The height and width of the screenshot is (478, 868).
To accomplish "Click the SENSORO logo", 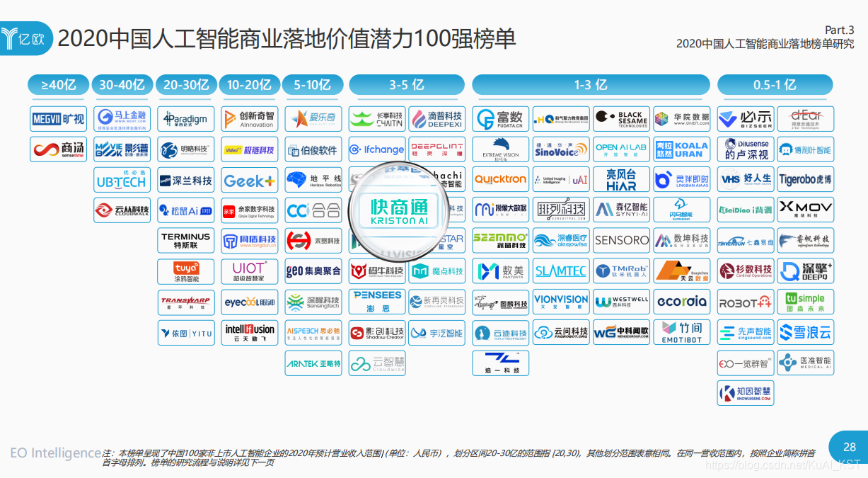I will click(x=621, y=241).
